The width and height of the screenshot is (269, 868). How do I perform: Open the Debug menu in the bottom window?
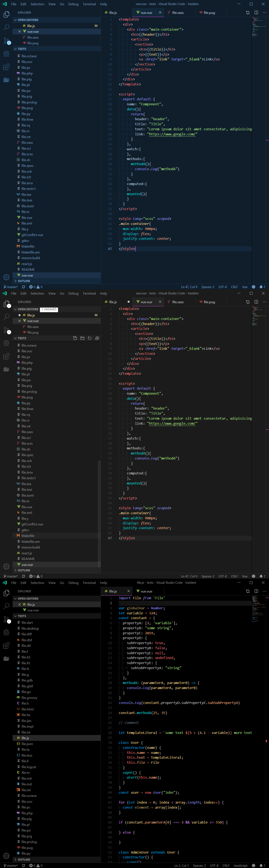point(73,583)
